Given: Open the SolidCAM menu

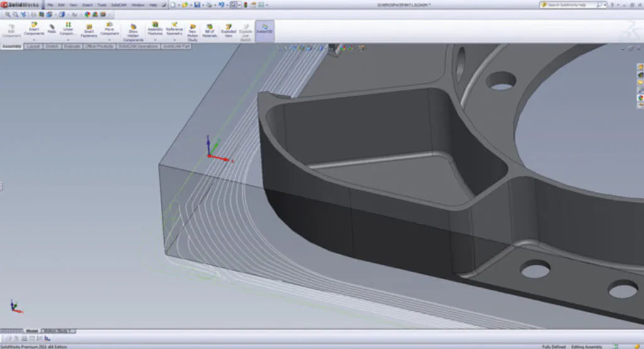Looking at the screenshot, I should click(x=119, y=5).
